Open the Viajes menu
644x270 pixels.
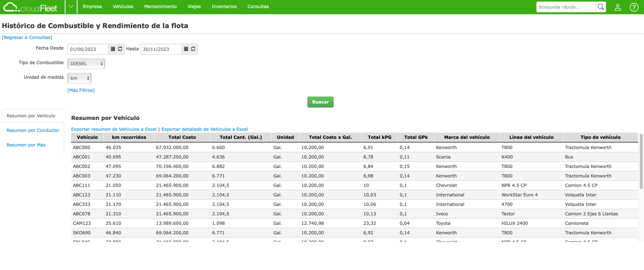tap(194, 7)
